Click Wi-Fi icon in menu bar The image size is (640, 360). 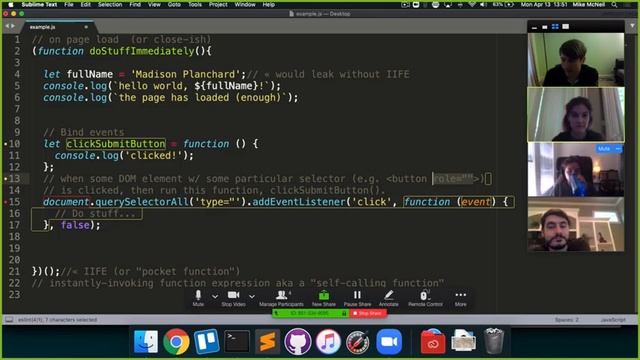pyautogui.click(x=472, y=4)
